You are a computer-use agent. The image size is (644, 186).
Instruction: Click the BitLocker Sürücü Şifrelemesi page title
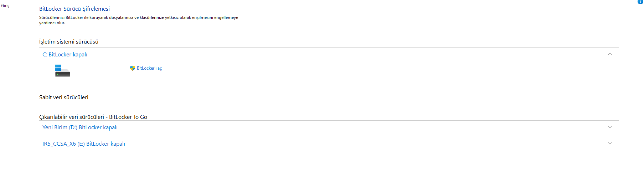74,9
